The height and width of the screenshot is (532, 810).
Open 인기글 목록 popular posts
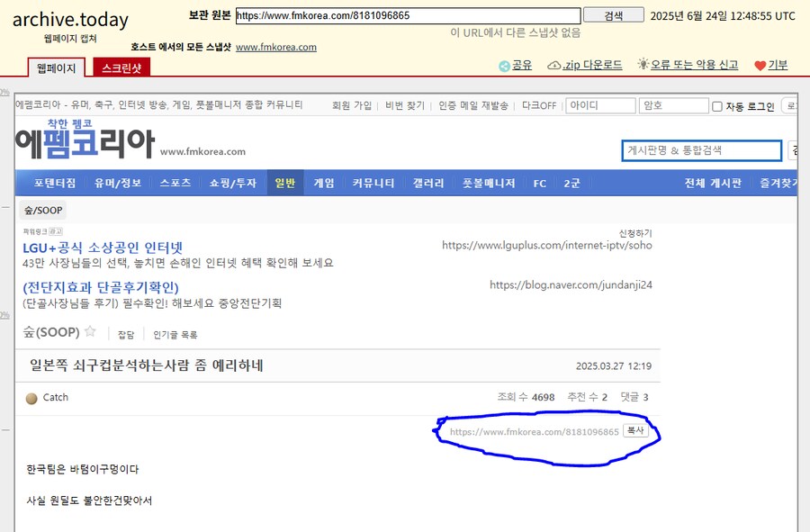coord(175,335)
